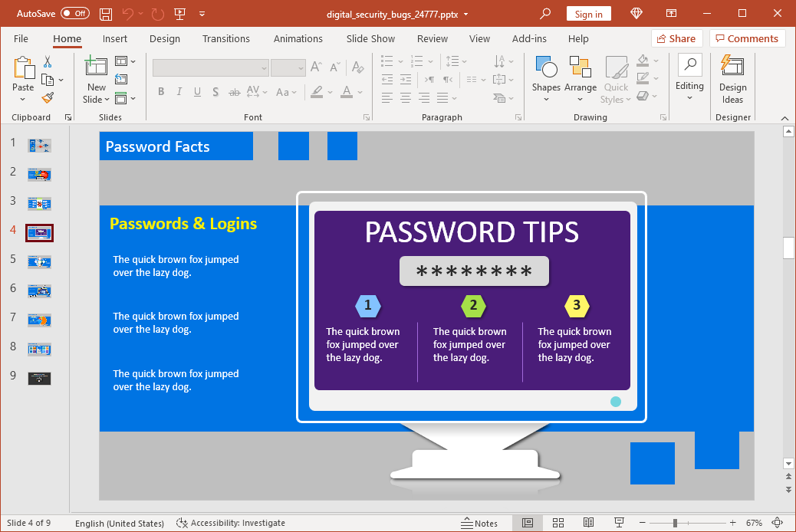The image size is (796, 532).
Task: Click the Redo icon in title bar
Action: pyautogui.click(x=158, y=15)
